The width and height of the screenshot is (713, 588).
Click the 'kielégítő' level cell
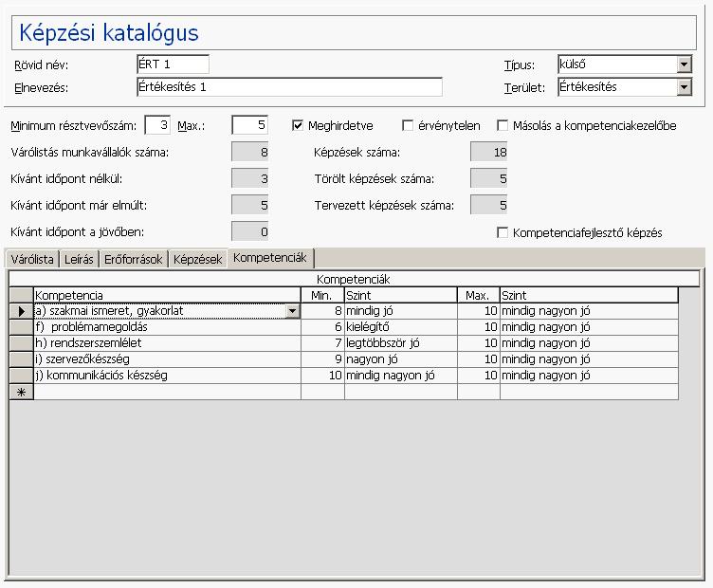point(401,327)
